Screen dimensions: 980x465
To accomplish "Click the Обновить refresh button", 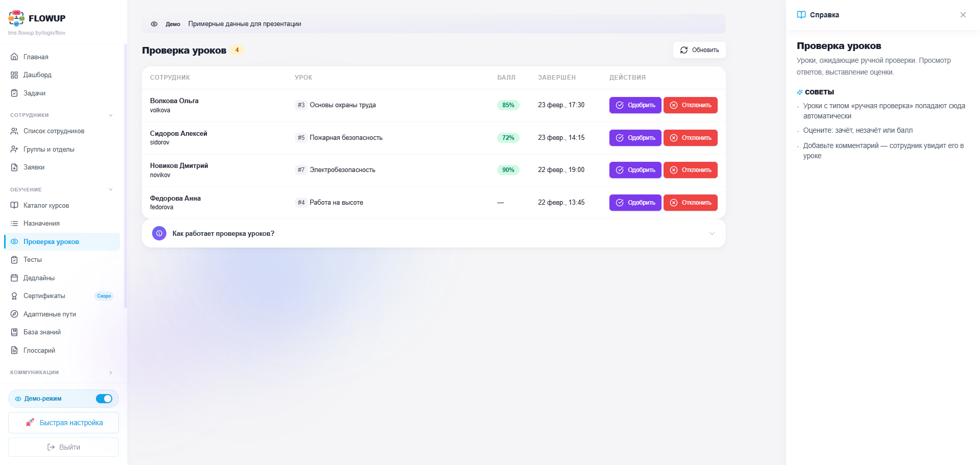I will point(699,50).
